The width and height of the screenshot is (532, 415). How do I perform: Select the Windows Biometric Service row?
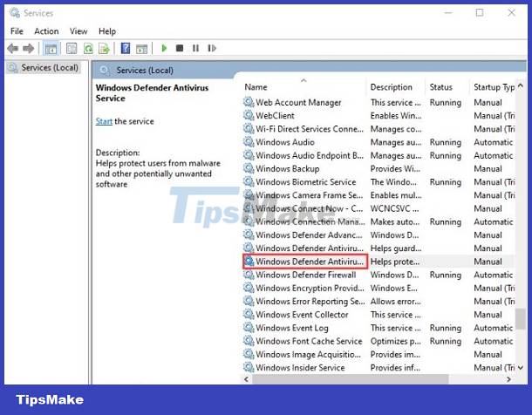[379, 181]
